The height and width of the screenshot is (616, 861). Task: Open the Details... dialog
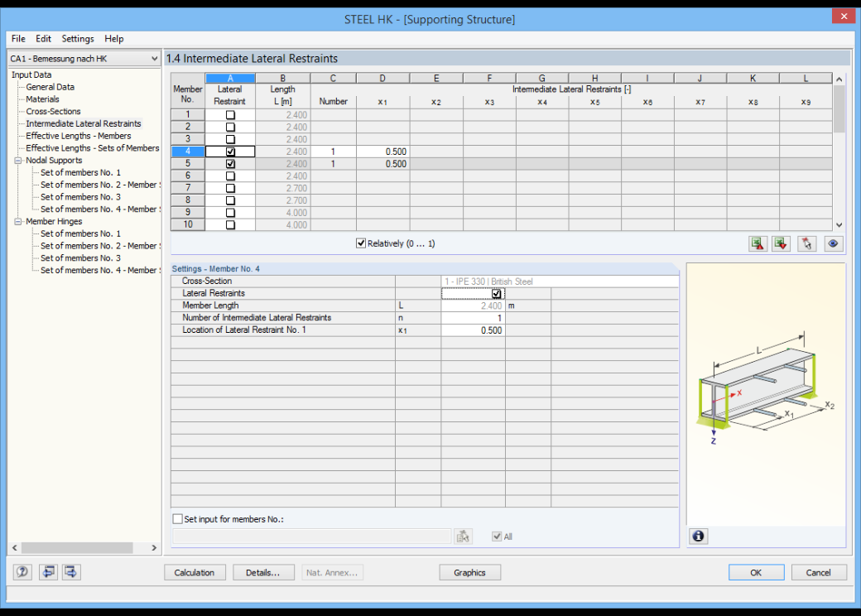[263, 573]
